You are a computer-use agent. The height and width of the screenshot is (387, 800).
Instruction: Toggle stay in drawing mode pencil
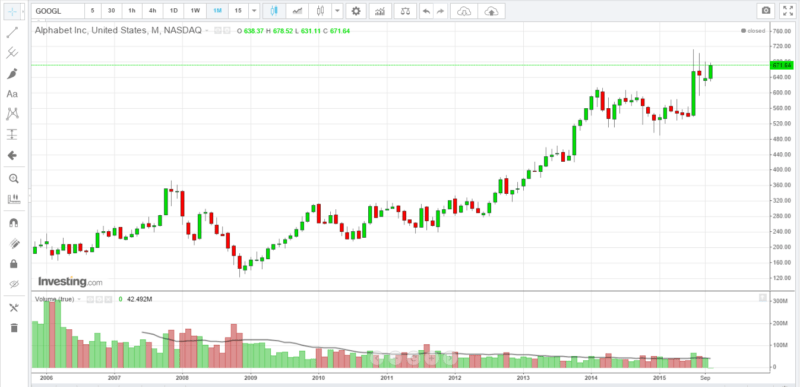14,243
